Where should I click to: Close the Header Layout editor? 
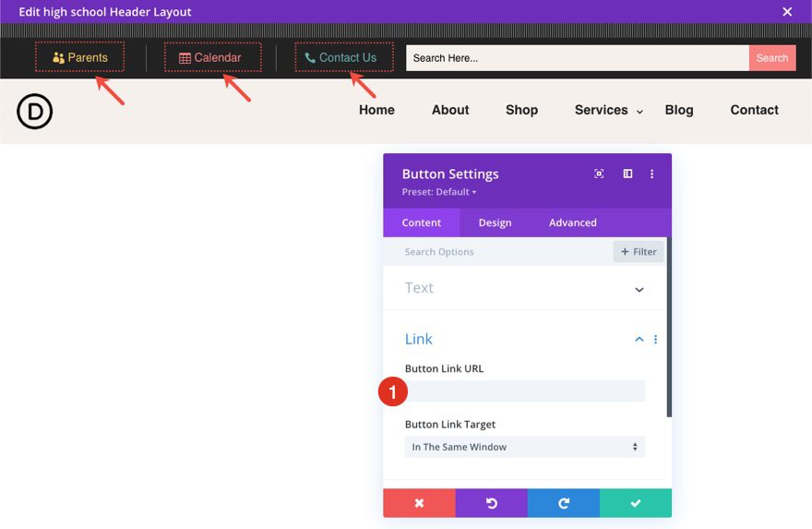(x=787, y=12)
